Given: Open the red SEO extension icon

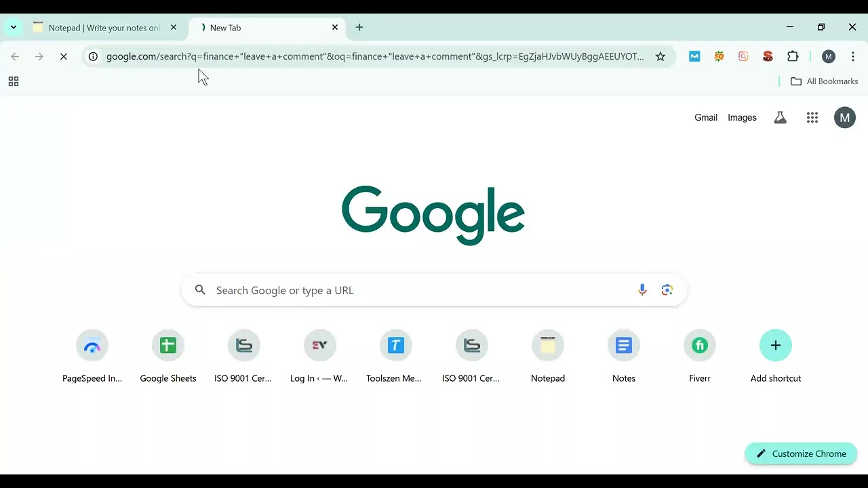Looking at the screenshot, I should [x=768, y=56].
